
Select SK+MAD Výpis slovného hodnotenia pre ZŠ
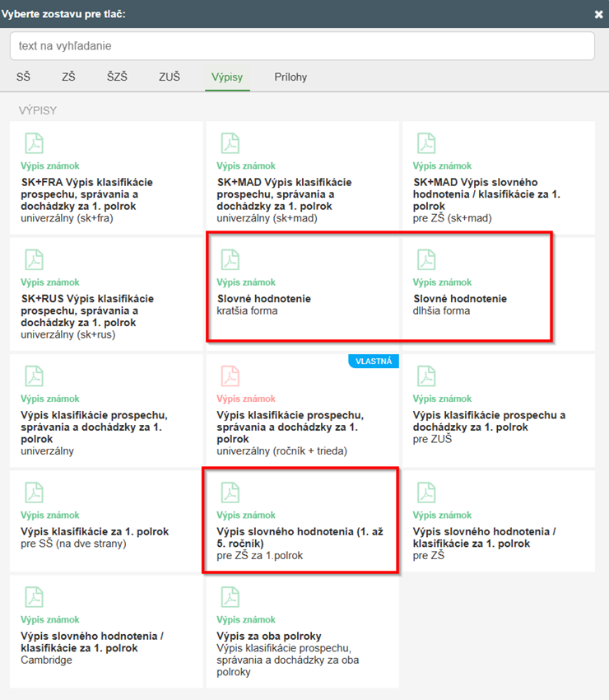point(497,194)
